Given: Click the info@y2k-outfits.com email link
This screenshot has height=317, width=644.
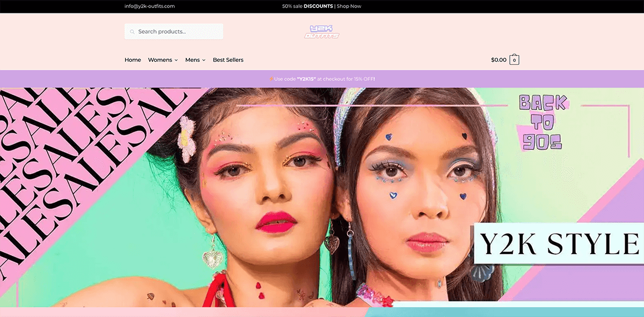Looking at the screenshot, I should (149, 6).
